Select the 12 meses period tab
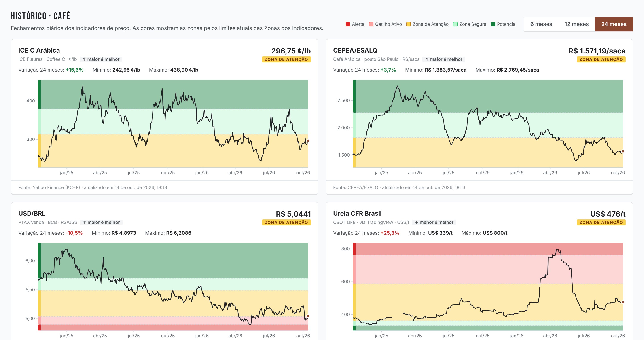The image size is (644, 340). (576, 24)
